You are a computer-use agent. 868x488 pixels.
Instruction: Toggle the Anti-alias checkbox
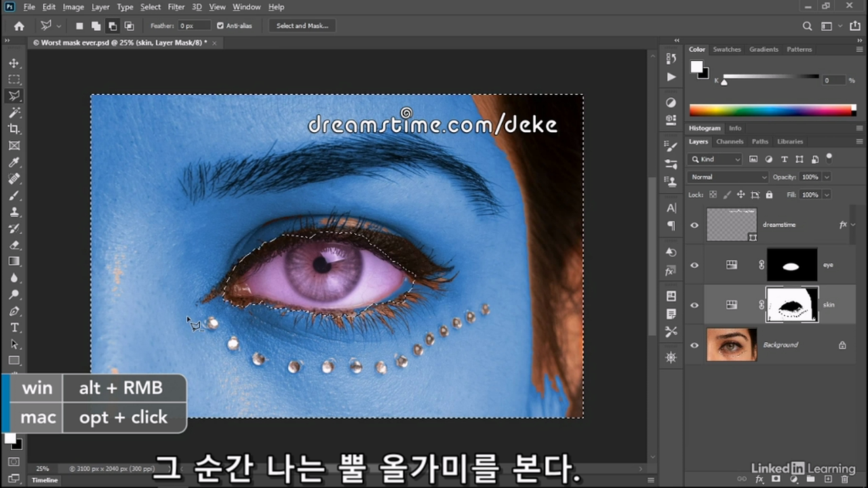(220, 26)
